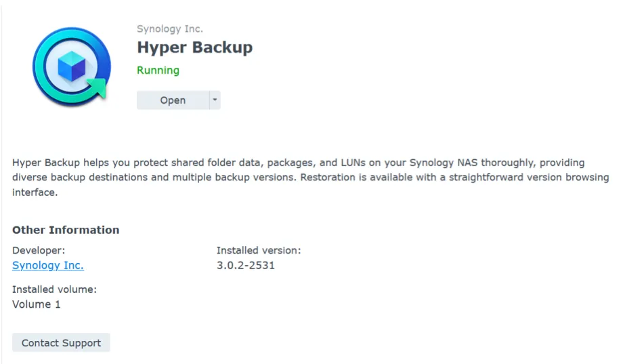Click the green arrow tip on the app icon
Viewport: 644px width, 364px height.
(x=99, y=88)
